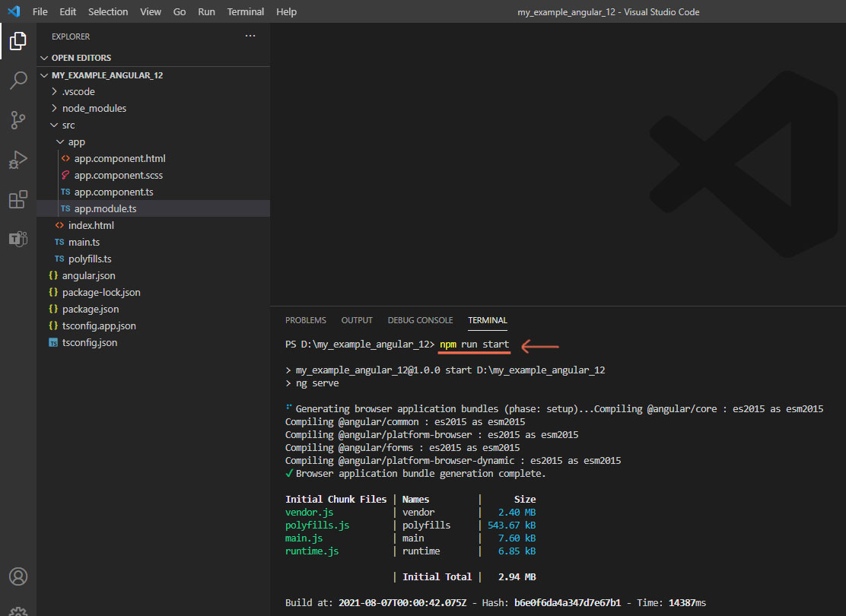846x616 pixels.
Task: Collapse the src folder
Action: pyautogui.click(x=68, y=125)
